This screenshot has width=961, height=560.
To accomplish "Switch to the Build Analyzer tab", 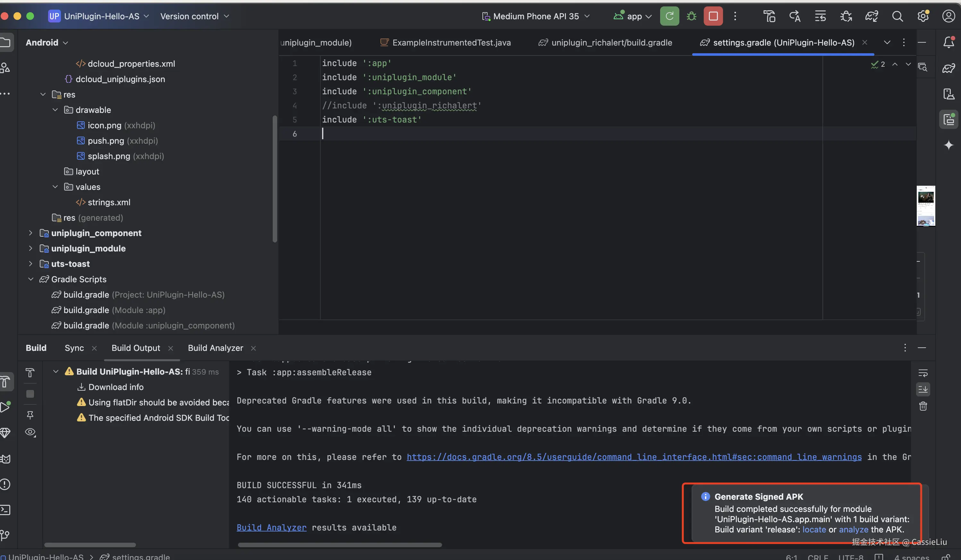I will point(215,348).
